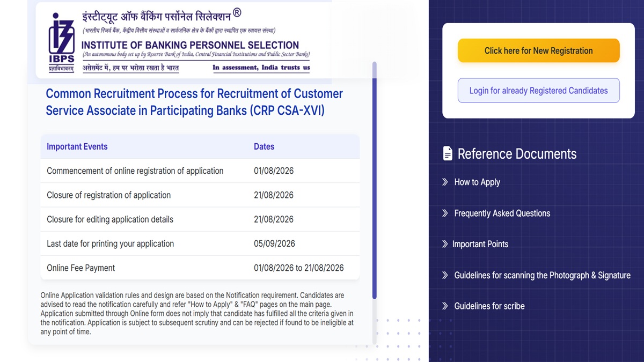The height and width of the screenshot is (362, 644).
Task: Select the Dates column header
Action: (264, 146)
